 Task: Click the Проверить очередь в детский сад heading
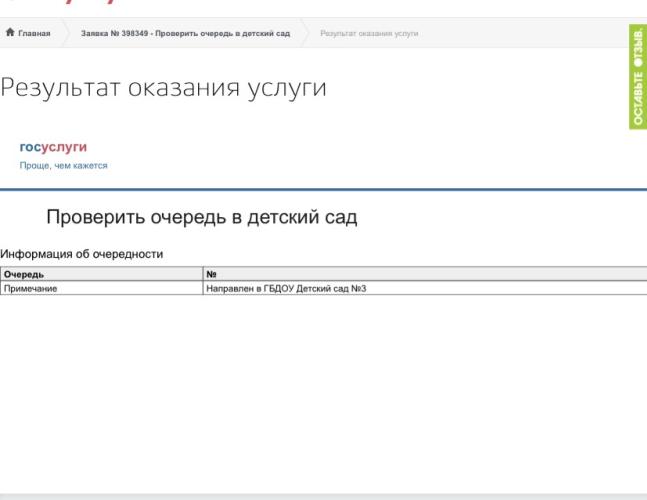(202, 217)
